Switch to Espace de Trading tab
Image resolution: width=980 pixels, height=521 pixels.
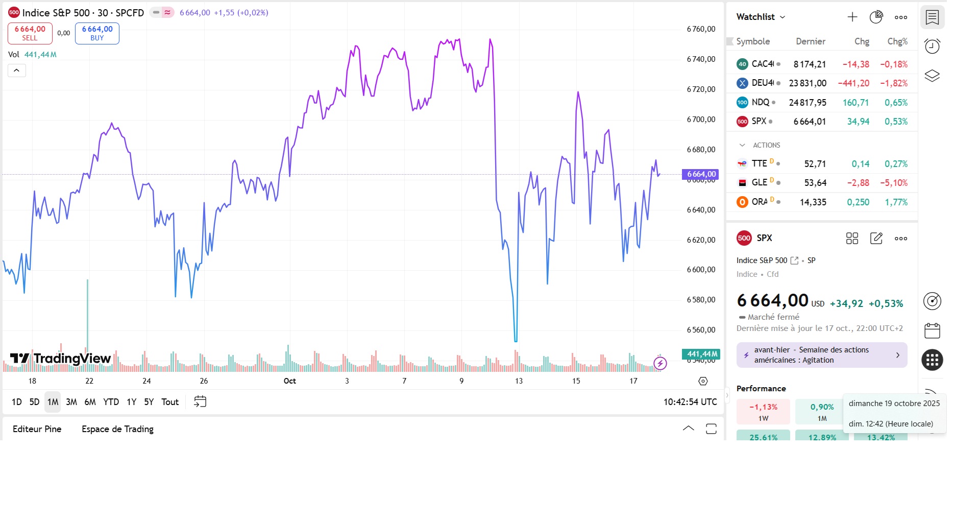click(x=117, y=429)
